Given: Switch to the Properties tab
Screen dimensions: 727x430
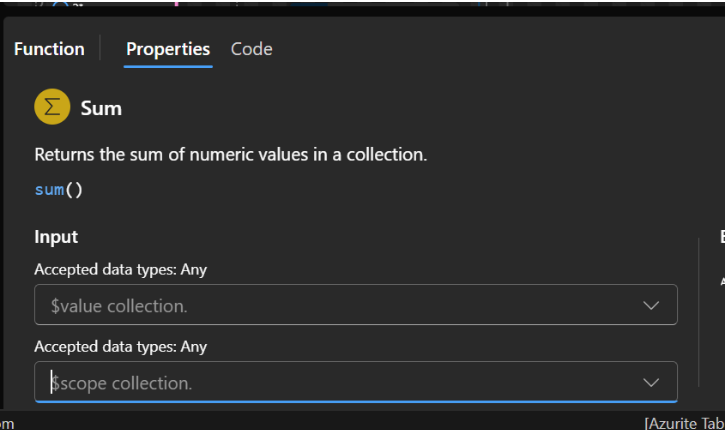Looking at the screenshot, I should 168,49.
